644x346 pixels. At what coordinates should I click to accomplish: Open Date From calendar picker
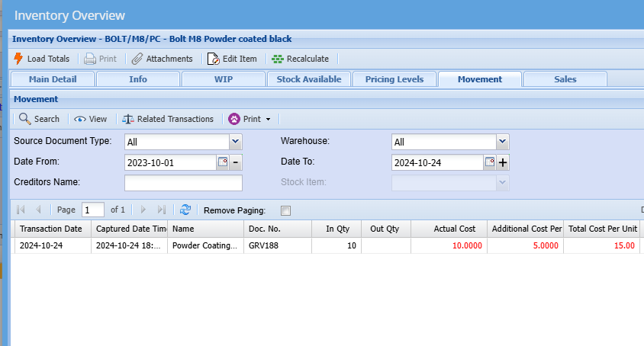click(223, 162)
